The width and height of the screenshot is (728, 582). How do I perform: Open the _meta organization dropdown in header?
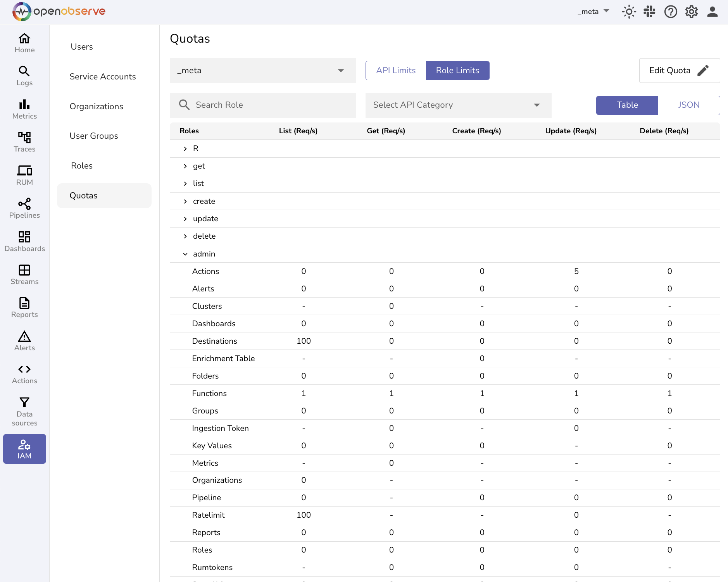click(x=593, y=12)
